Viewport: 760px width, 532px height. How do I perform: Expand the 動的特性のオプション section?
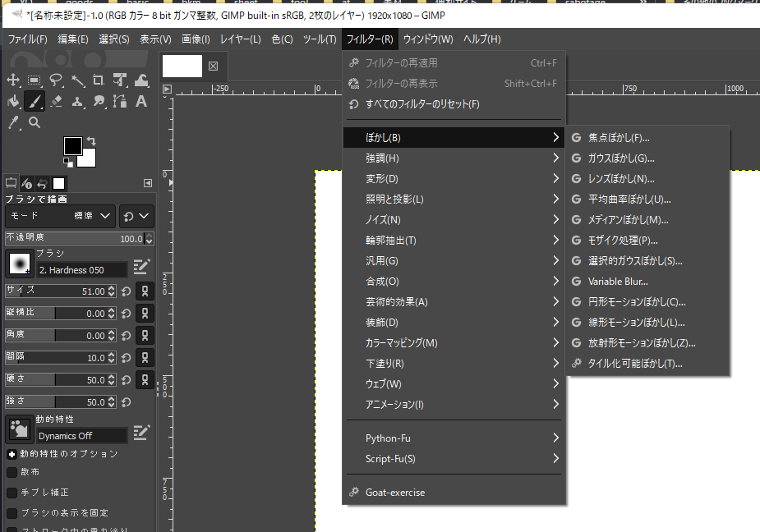(12, 454)
